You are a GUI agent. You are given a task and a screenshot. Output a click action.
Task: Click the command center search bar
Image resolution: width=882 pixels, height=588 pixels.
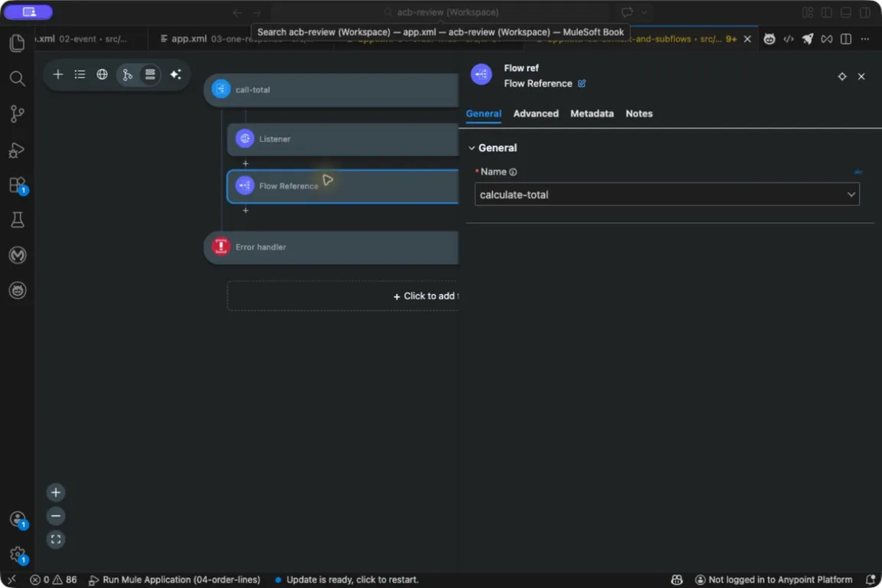[x=440, y=11]
